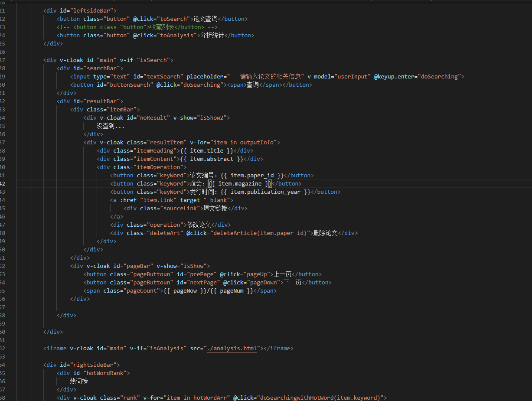Click the placeholder text 请输入论文的相关信息
This screenshot has height=401, width=532.
pos(271,76)
